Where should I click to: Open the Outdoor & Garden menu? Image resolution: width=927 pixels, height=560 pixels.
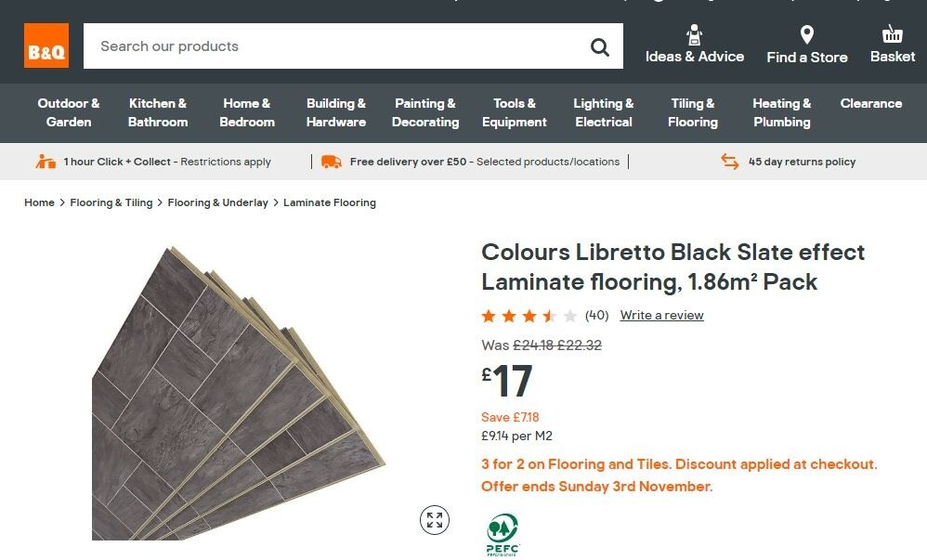69,112
